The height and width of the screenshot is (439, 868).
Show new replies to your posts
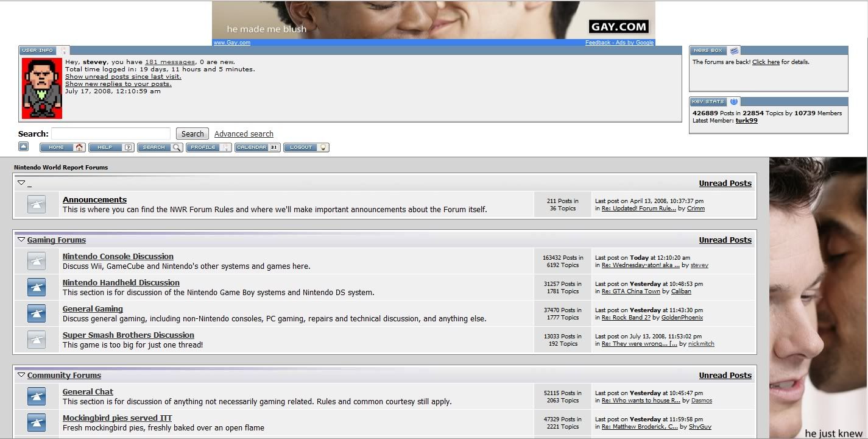[x=118, y=84]
